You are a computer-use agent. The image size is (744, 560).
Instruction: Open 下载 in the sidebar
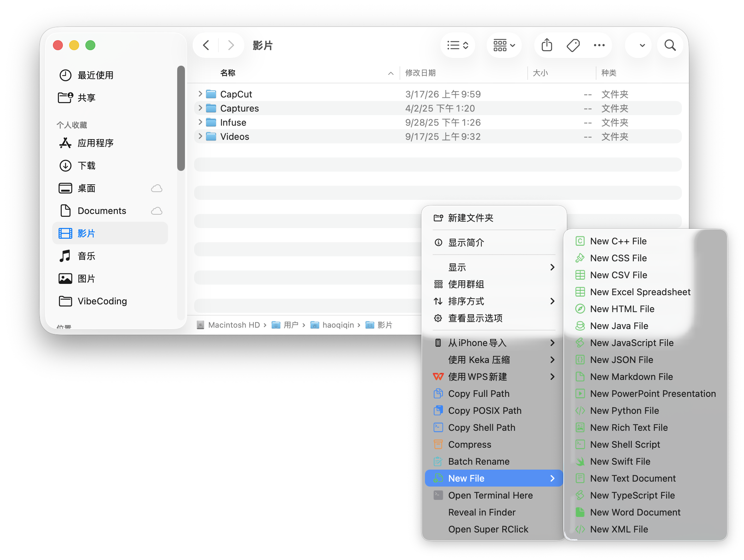86,166
